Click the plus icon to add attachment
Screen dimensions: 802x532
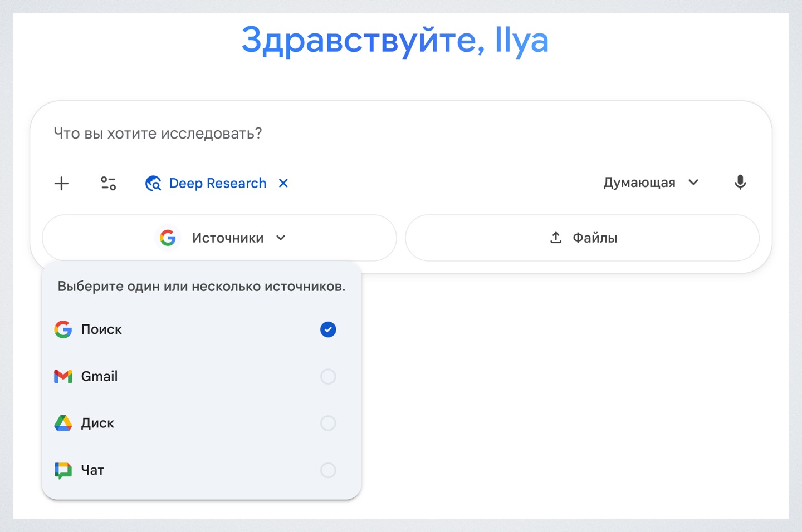[x=61, y=183]
